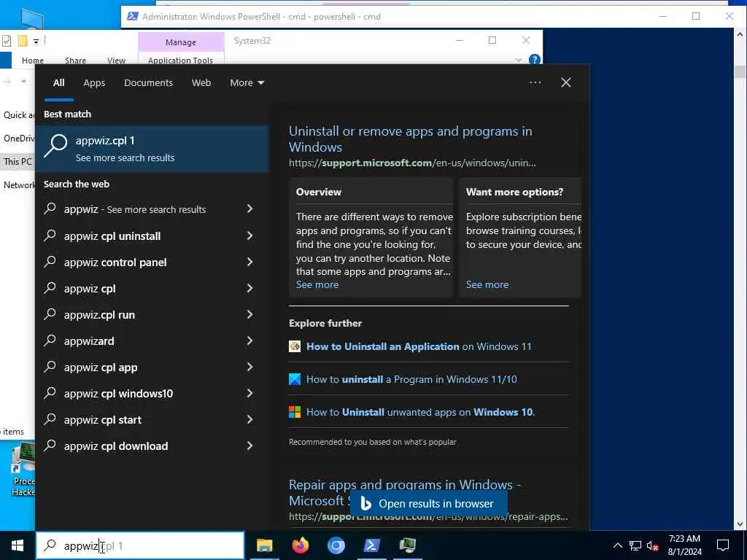Open 'How to Uninstall unwanted apps on Windows 10'
Screen dimensions: 747x560
click(421, 413)
